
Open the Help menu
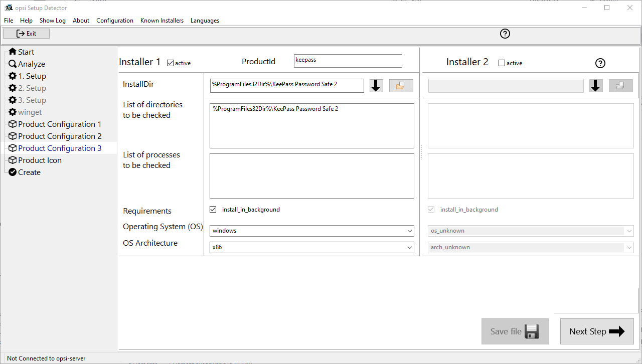point(26,21)
